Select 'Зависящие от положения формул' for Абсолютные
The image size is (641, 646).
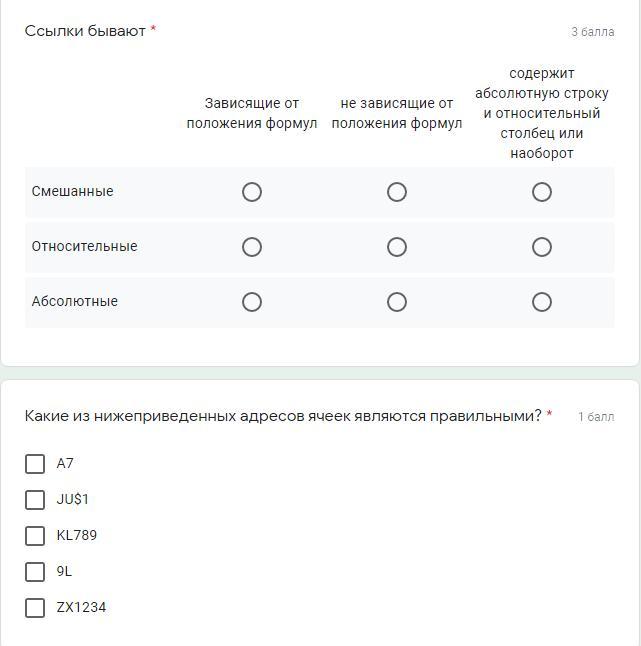point(252,302)
